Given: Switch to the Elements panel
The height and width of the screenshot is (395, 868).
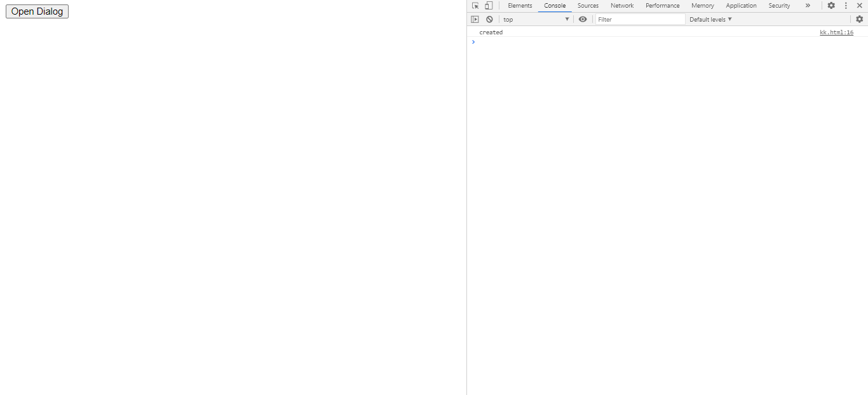Looking at the screenshot, I should (520, 5).
